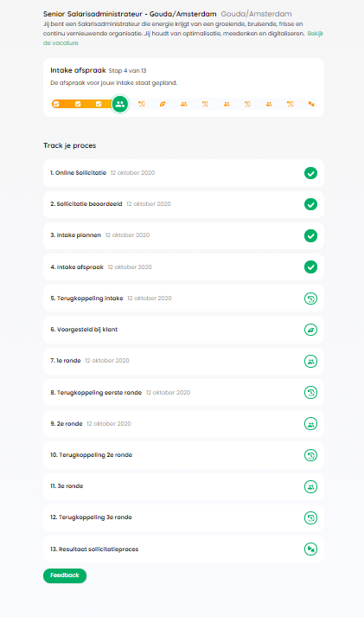Viewport: 364px width, 617px height.
Task: Click the third checkbox in the orange progress bar
Action: point(99,104)
